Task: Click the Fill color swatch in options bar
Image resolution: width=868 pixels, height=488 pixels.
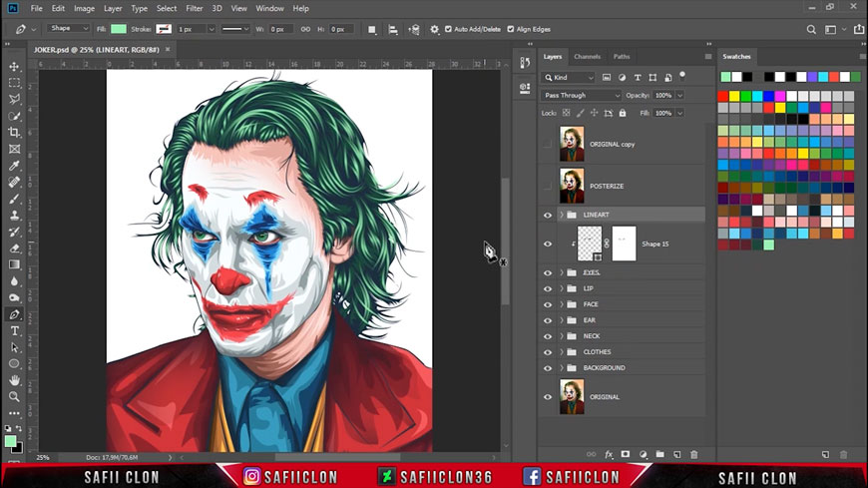Action: click(118, 29)
